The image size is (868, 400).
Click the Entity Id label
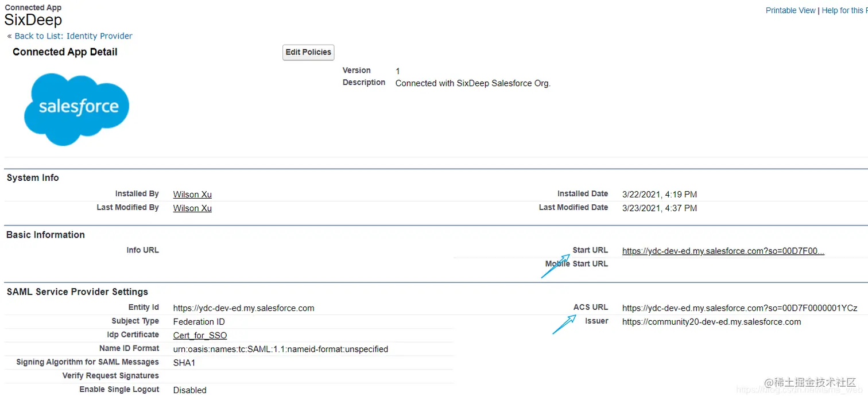(144, 308)
